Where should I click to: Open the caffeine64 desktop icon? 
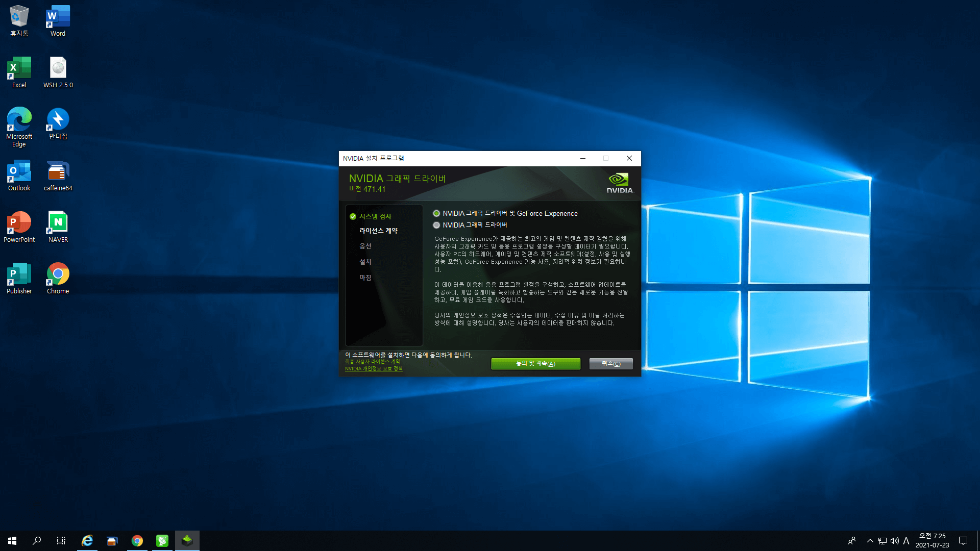(58, 176)
